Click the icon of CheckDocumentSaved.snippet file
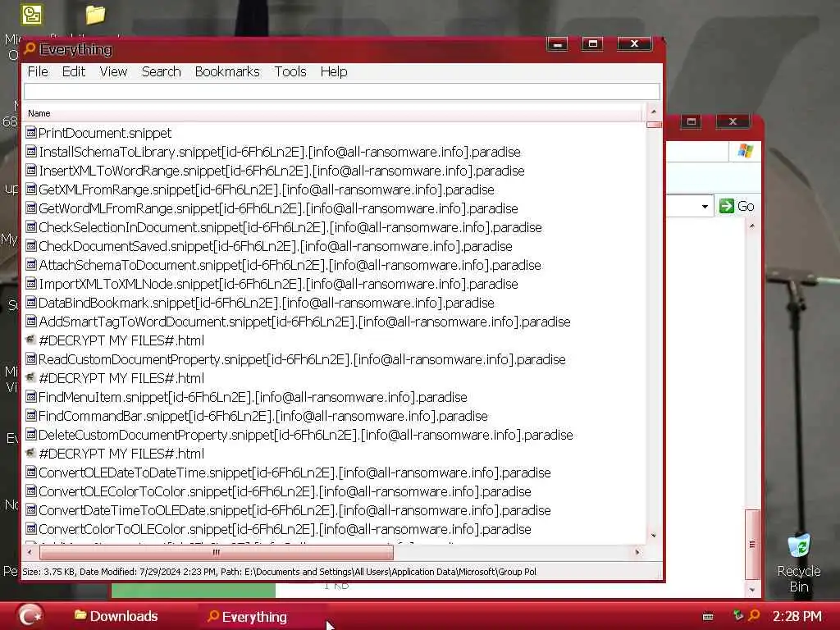The image size is (840, 630). click(31, 246)
